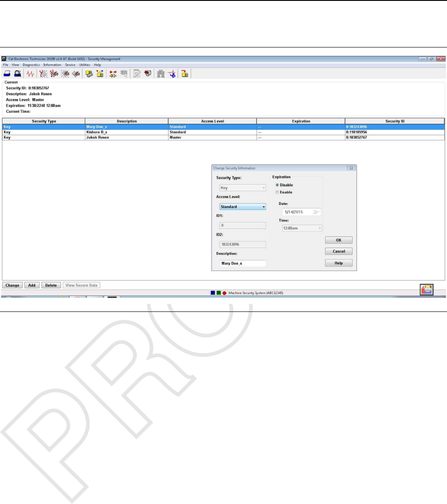Sort by the Access Level column header

(x=212, y=121)
